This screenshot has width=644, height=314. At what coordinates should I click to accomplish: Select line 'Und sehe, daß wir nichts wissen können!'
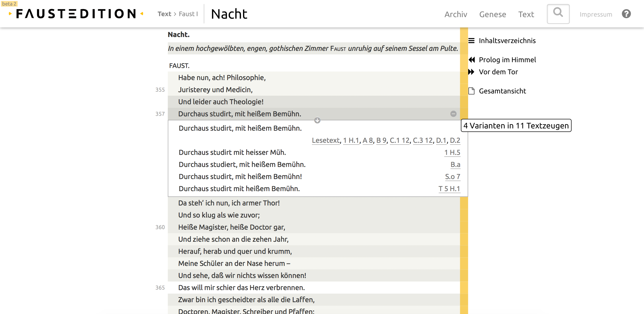[x=314, y=275]
